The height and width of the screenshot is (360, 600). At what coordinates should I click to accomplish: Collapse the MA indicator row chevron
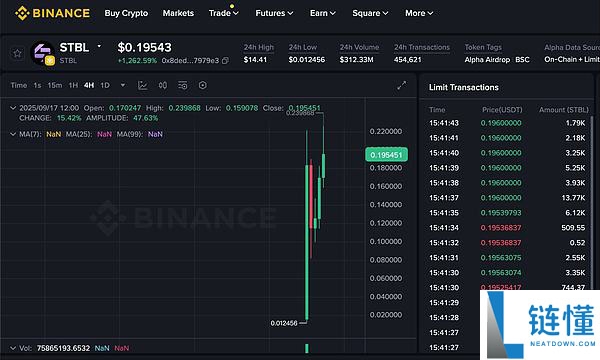(x=13, y=134)
